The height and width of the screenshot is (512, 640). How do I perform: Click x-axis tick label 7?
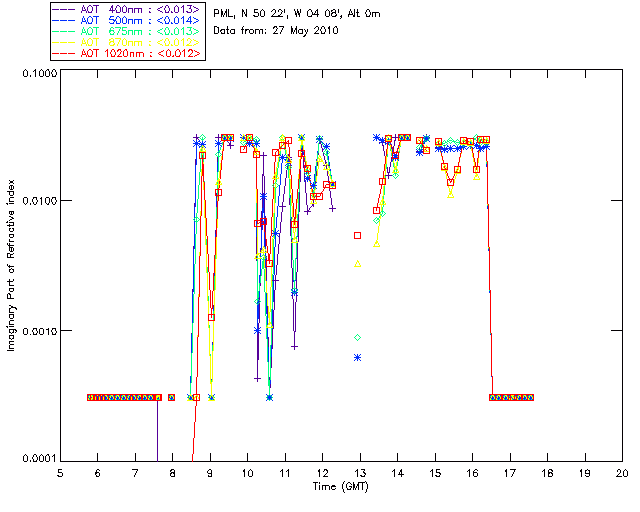pos(135,473)
